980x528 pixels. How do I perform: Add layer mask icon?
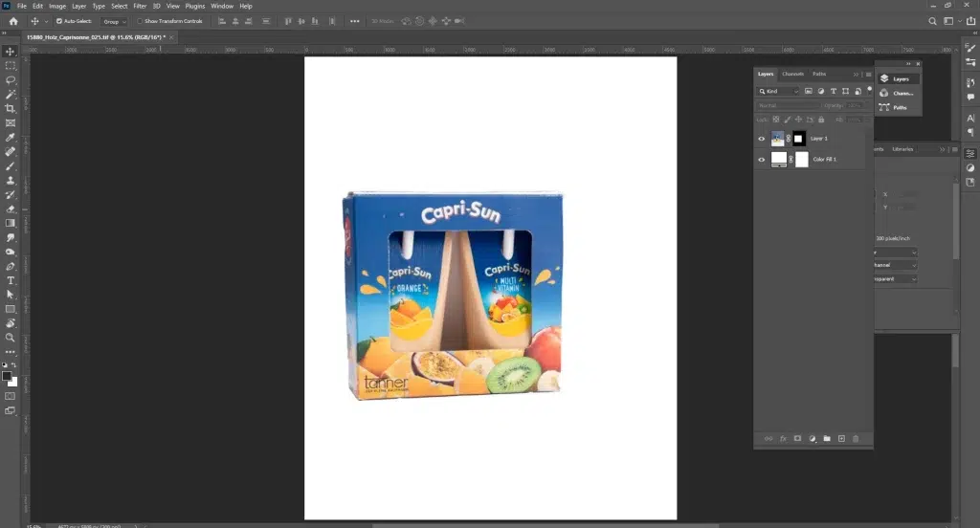point(797,439)
